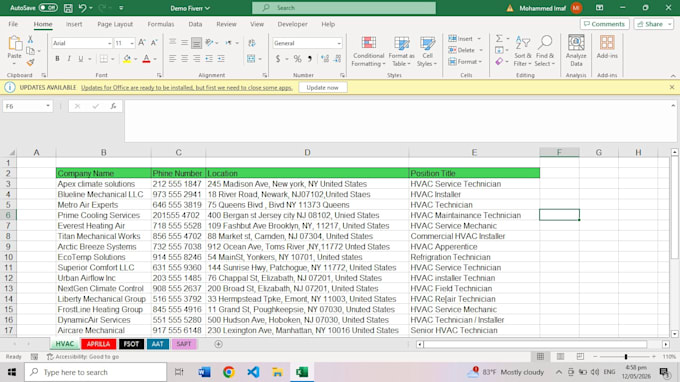Toggle Center horizontal alignment
The width and height of the screenshot is (680, 382).
click(x=185, y=59)
